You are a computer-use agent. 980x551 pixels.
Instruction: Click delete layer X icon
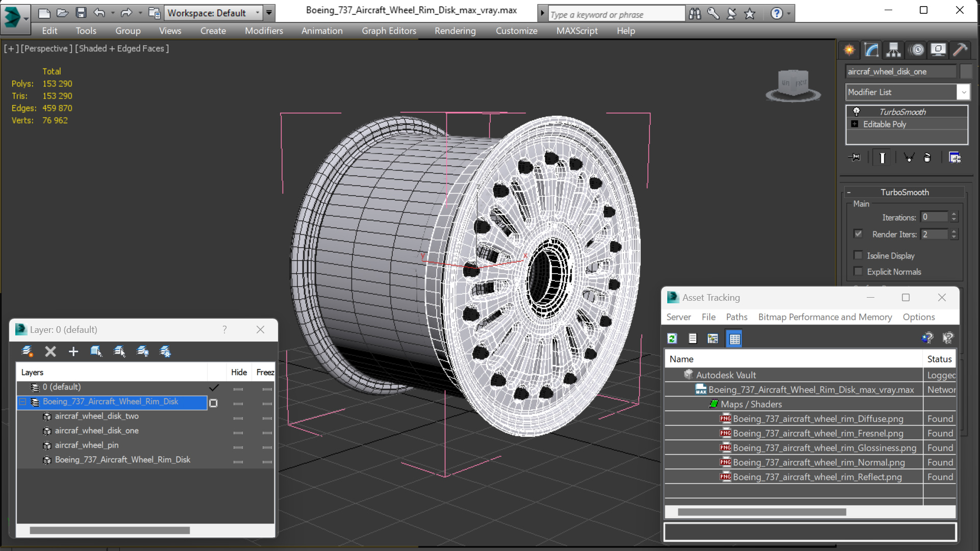pos(50,351)
